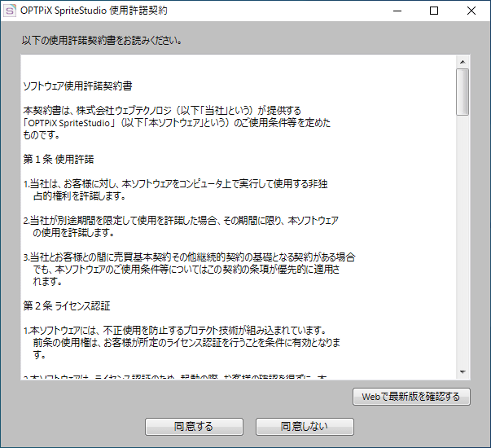The image size is (491, 448).
Task: Click the 同意しない disagree button
Action: pos(305,426)
